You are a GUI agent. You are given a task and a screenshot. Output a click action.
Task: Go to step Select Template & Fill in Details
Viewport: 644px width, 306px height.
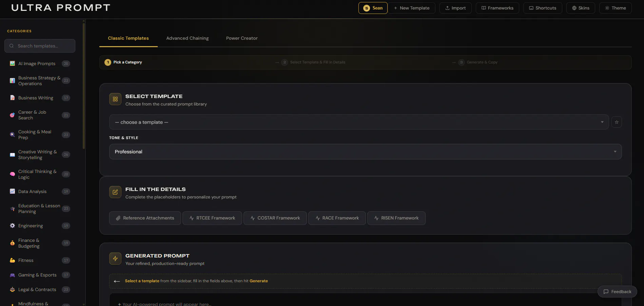coord(314,62)
